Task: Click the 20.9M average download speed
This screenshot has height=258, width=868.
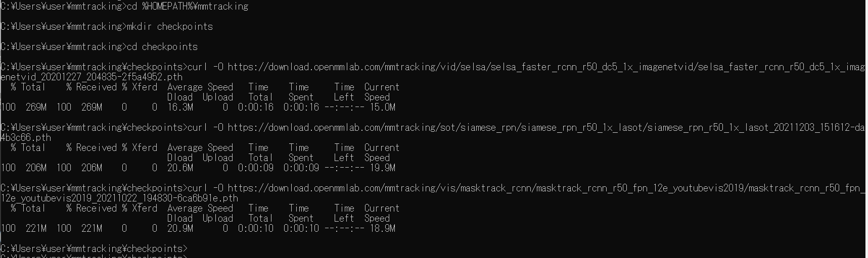Action: pos(180,228)
